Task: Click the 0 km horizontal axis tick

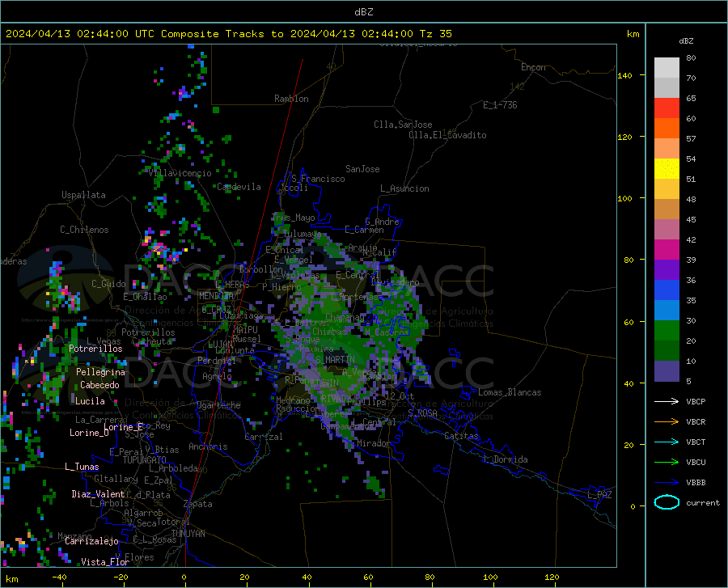Action: (x=184, y=577)
